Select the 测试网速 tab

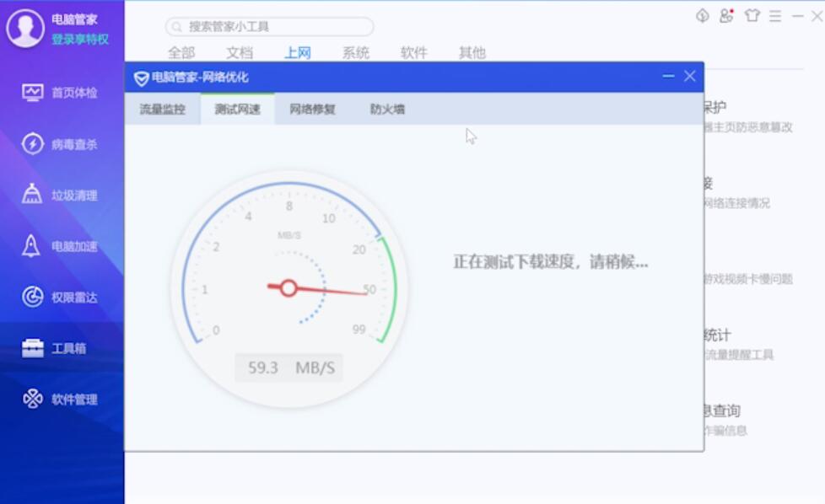[237, 109]
